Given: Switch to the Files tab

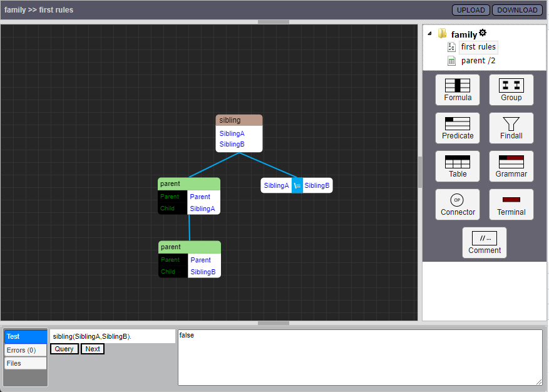Looking at the screenshot, I should tap(25, 363).
